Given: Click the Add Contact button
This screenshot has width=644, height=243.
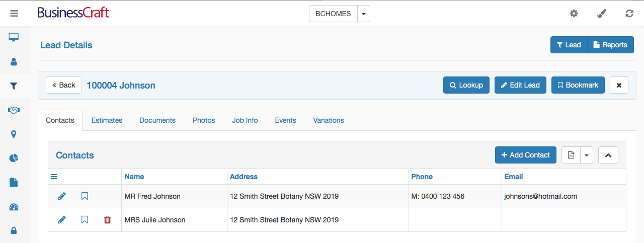Looking at the screenshot, I should (526, 155).
